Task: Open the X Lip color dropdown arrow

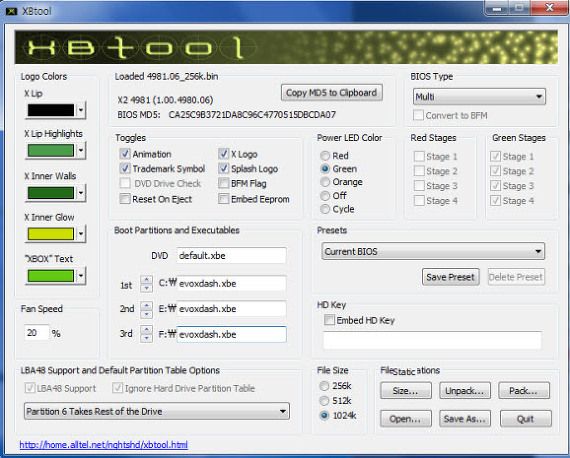Action: (81, 110)
